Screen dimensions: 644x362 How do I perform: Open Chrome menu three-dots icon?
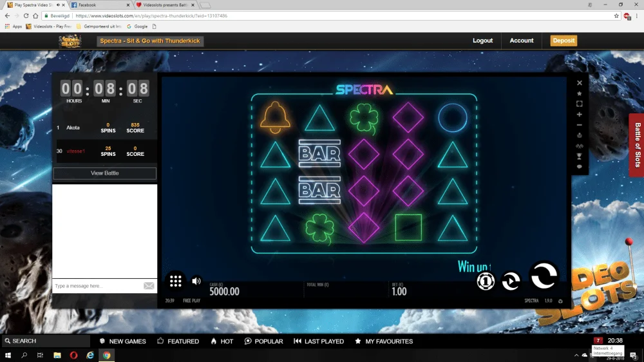(637, 15)
